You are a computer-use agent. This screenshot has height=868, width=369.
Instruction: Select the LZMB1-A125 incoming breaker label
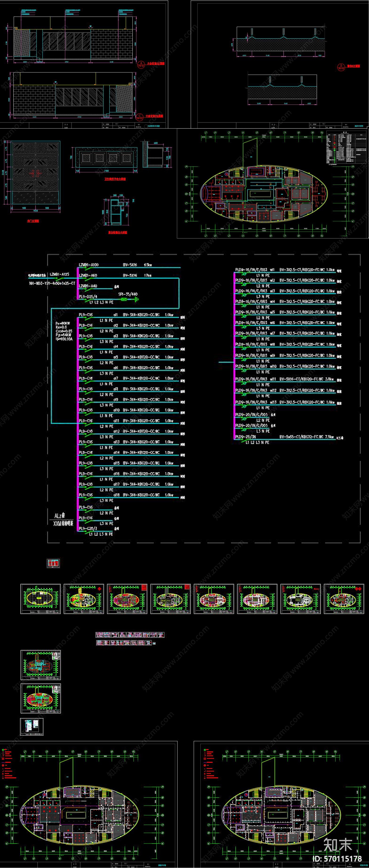(x=59, y=274)
